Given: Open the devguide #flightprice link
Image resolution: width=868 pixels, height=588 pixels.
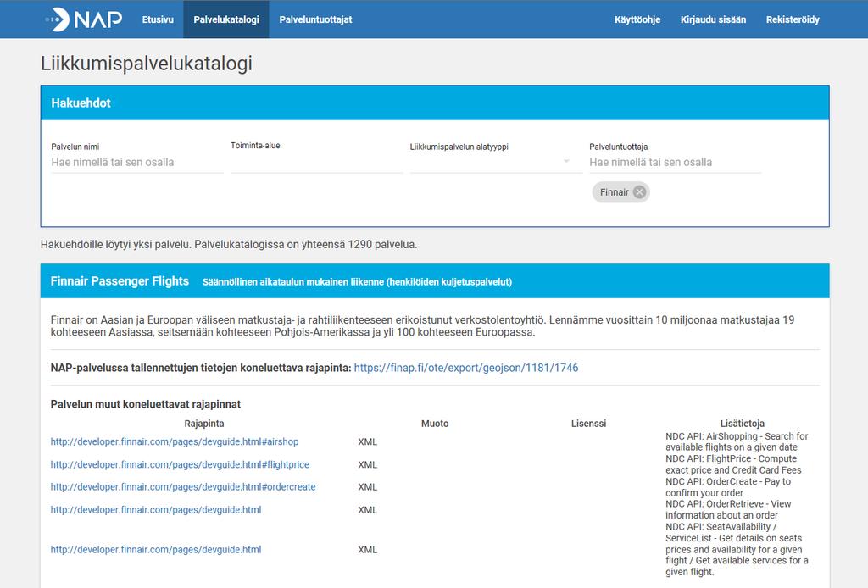Looking at the screenshot, I should (x=180, y=464).
